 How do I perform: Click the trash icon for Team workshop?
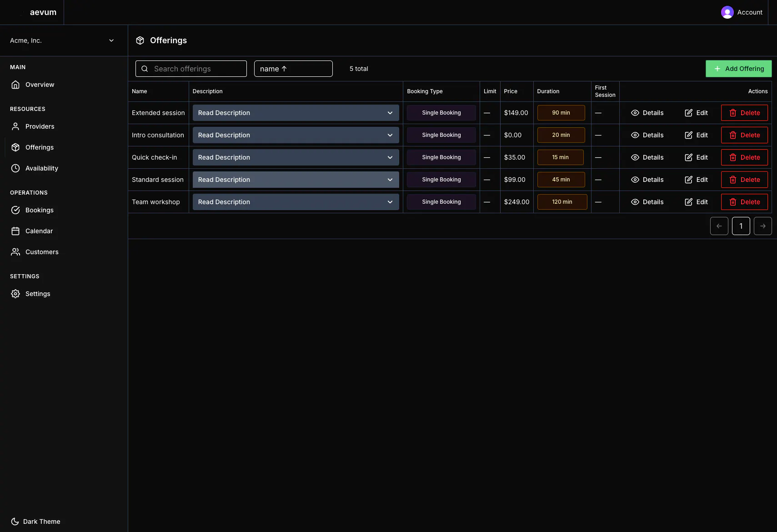733,202
